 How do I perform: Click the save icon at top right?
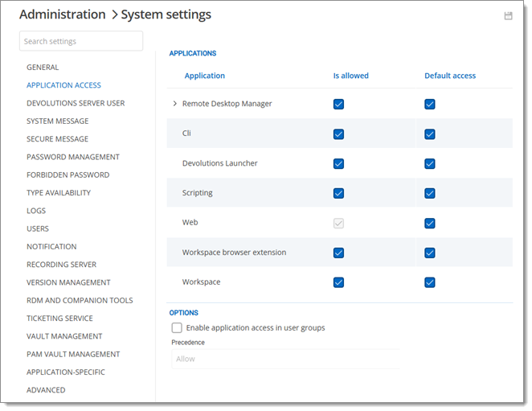508,15
